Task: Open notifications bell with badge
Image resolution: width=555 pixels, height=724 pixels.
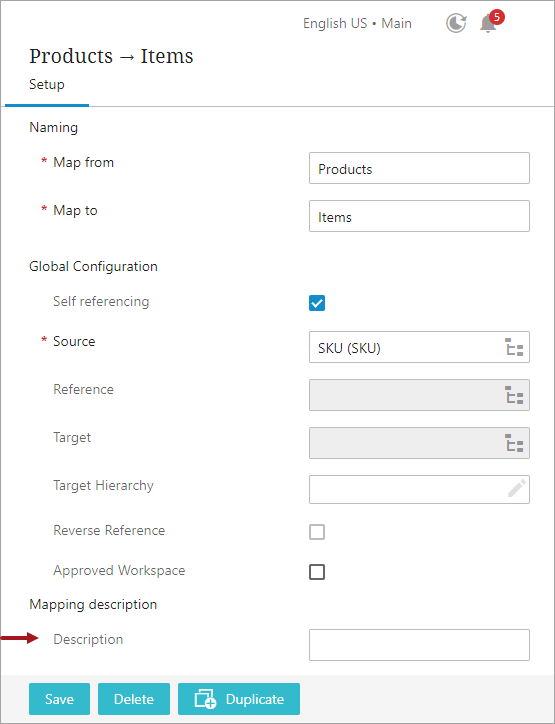Action: [x=488, y=23]
